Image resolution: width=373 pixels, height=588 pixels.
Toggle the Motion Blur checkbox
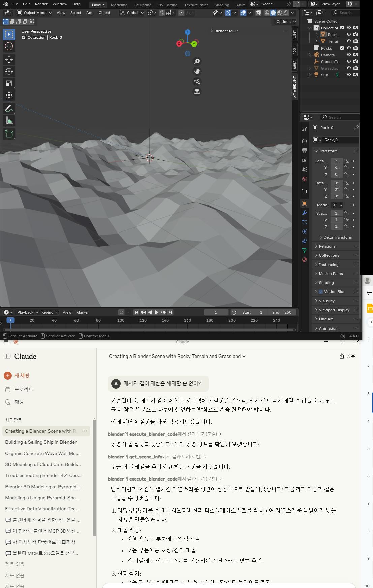pos(321,292)
